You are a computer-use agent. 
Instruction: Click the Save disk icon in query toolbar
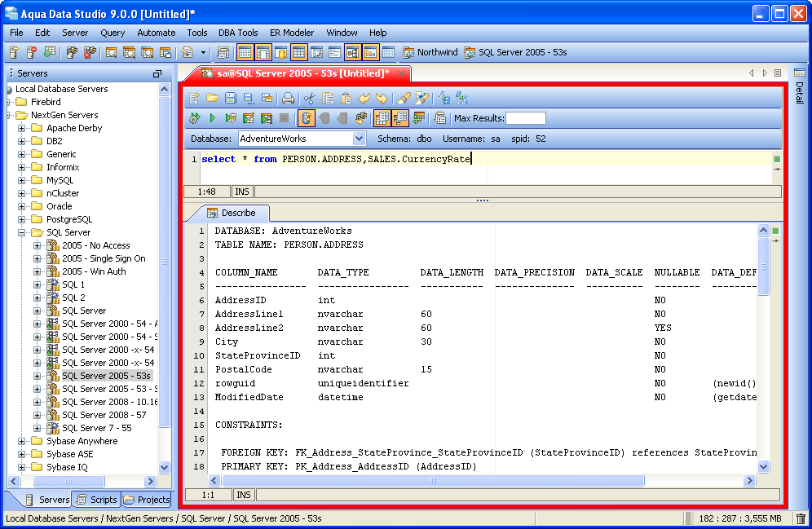pyautogui.click(x=230, y=98)
